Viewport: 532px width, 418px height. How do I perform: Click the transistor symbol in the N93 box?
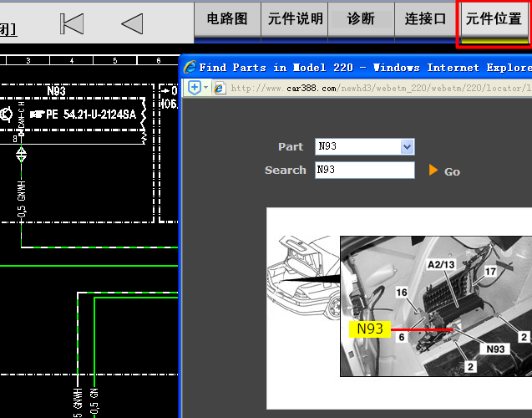(6, 114)
